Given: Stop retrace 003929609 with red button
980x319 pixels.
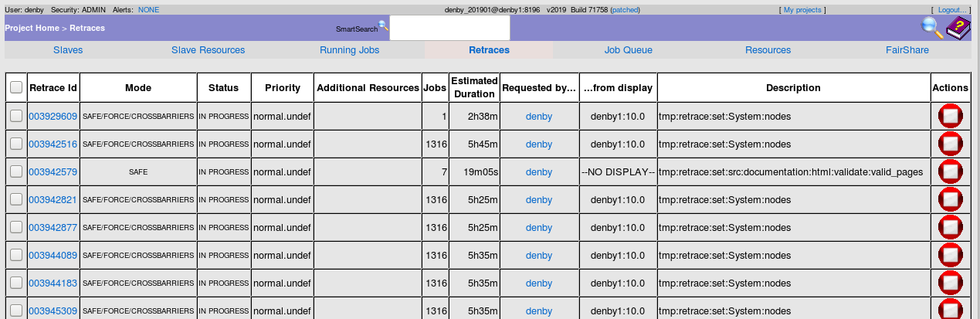Looking at the screenshot, I should [x=950, y=117].
